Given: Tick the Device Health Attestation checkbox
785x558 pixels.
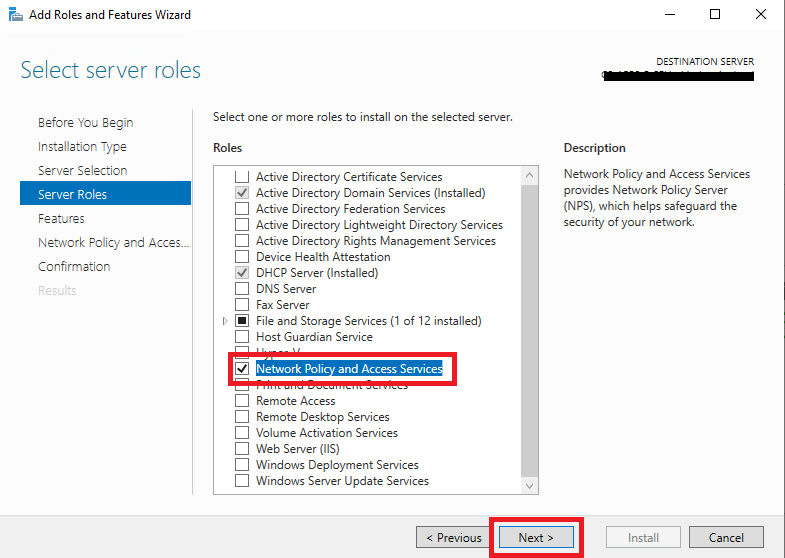Looking at the screenshot, I should pos(242,257).
